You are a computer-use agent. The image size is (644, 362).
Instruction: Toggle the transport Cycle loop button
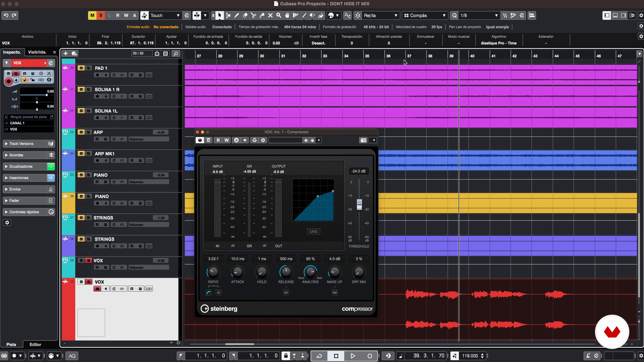click(319, 356)
